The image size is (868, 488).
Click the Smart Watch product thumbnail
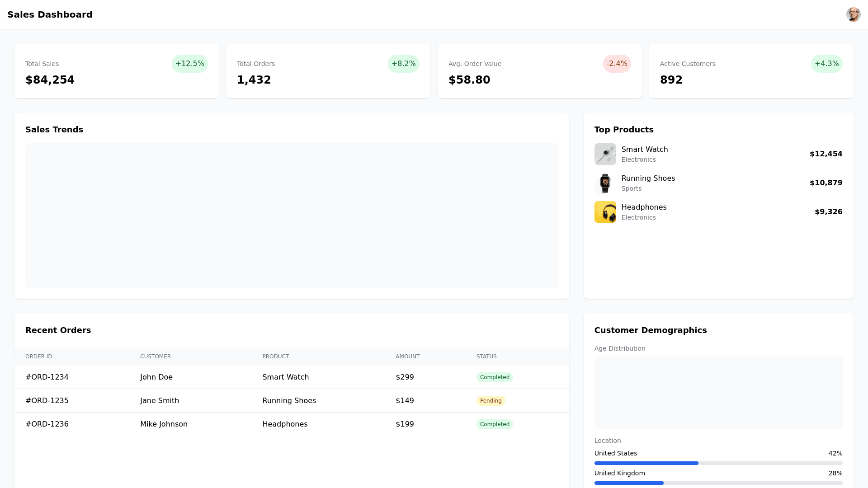(x=605, y=154)
